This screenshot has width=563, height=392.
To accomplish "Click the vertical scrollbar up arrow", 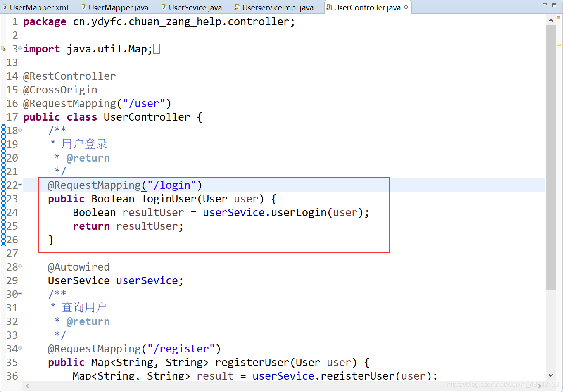I will coord(551,20).
